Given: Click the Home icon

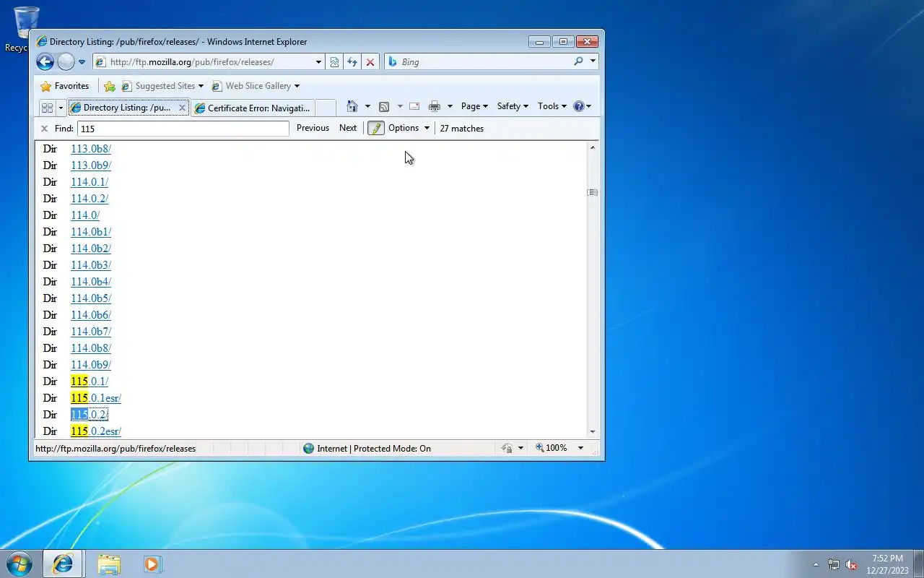Looking at the screenshot, I should [352, 106].
